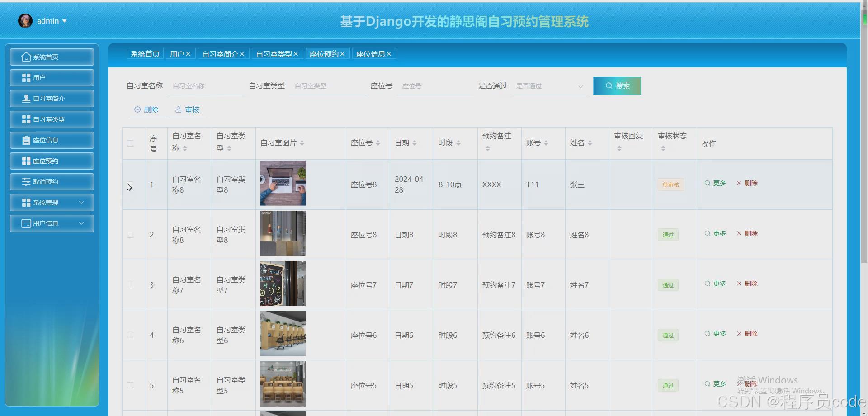This screenshot has height=416, width=868.
Task: Sort by 预约备注 column arrows
Action: coord(488,148)
